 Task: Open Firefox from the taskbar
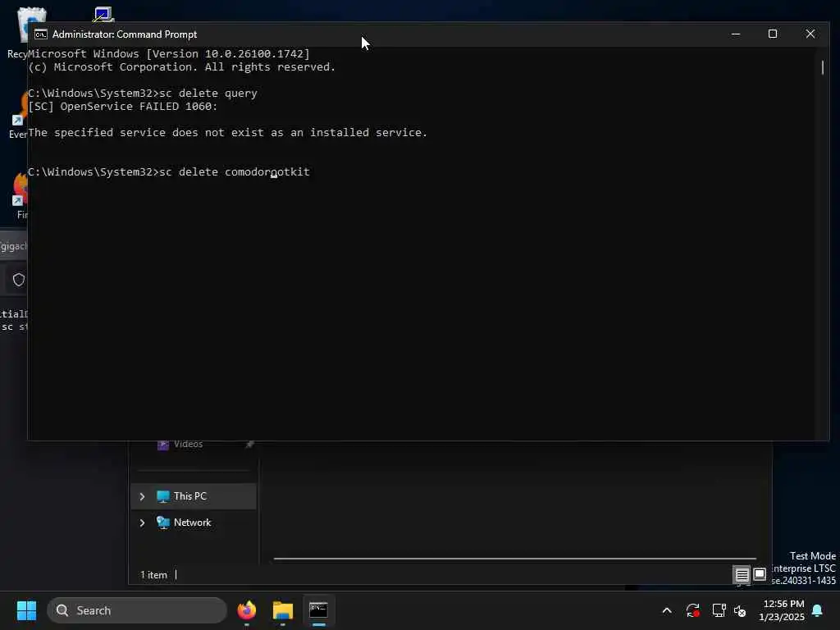[247, 610]
